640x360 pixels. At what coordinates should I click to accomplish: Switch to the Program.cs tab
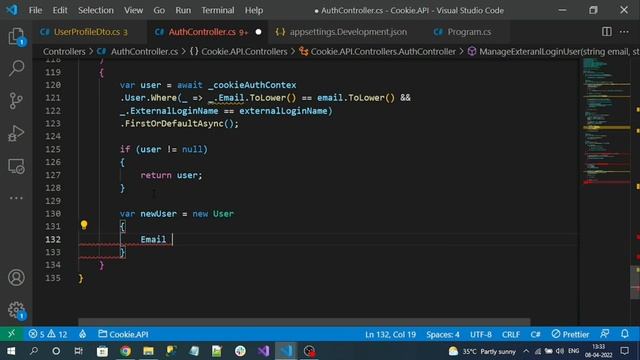pos(468,32)
